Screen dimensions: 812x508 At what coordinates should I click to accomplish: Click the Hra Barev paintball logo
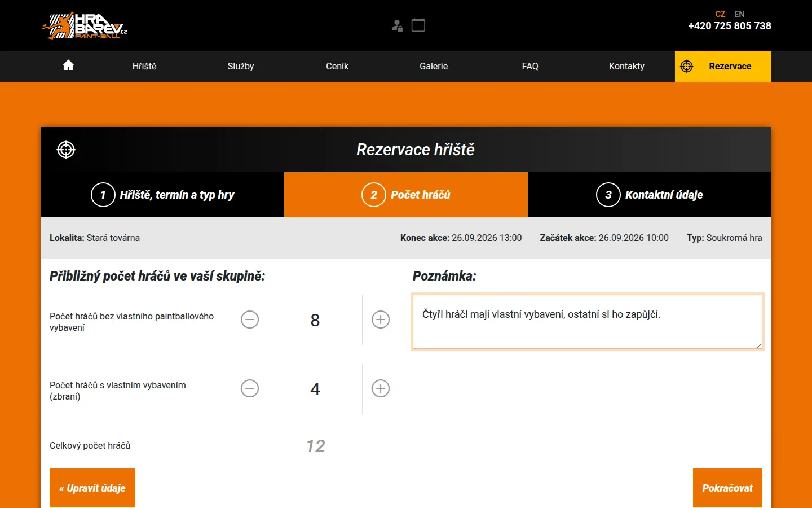point(85,25)
